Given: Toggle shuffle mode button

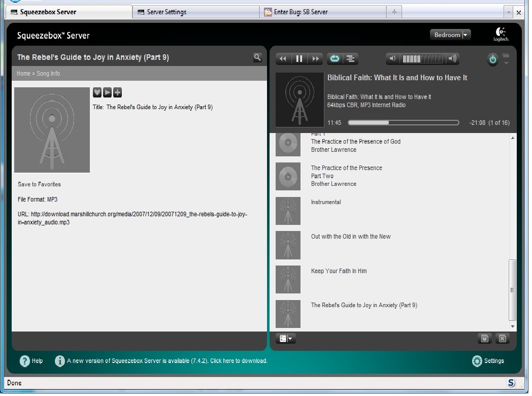Looking at the screenshot, I should click(x=350, y=59).
